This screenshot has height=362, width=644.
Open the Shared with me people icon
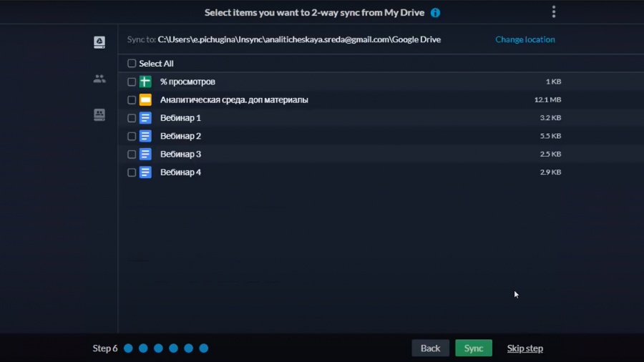pos(99,79)
